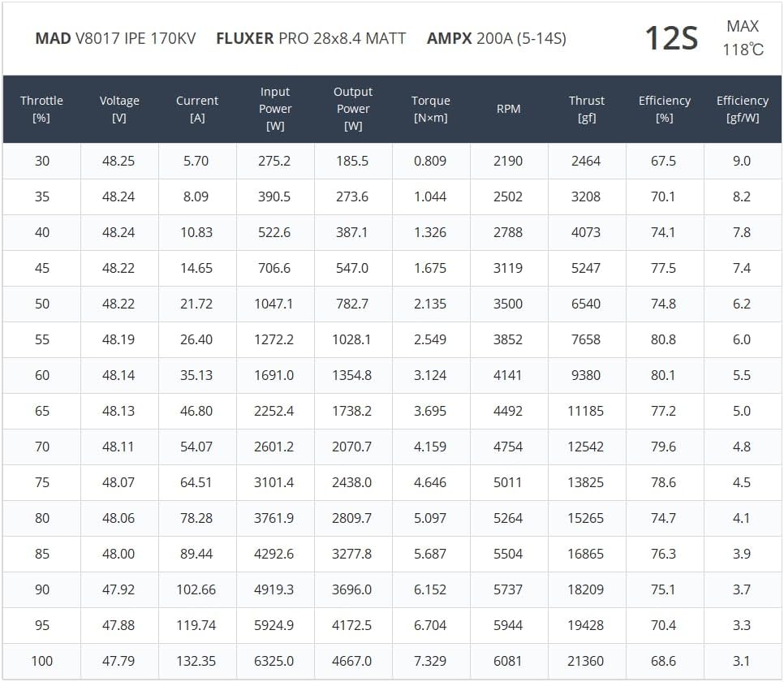
Task: Select the FLUXER PRO 28x8.4 MATT label
Action: pos(311,39)
